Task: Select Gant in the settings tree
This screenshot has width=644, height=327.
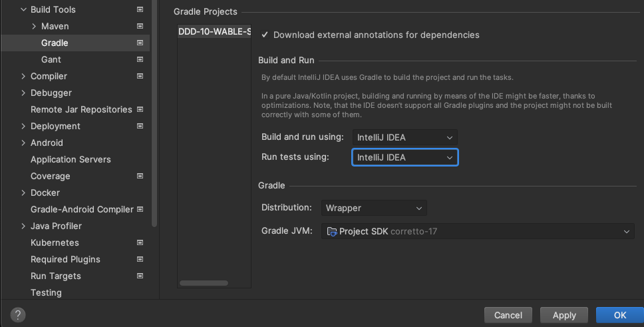Action: point(51,59)
